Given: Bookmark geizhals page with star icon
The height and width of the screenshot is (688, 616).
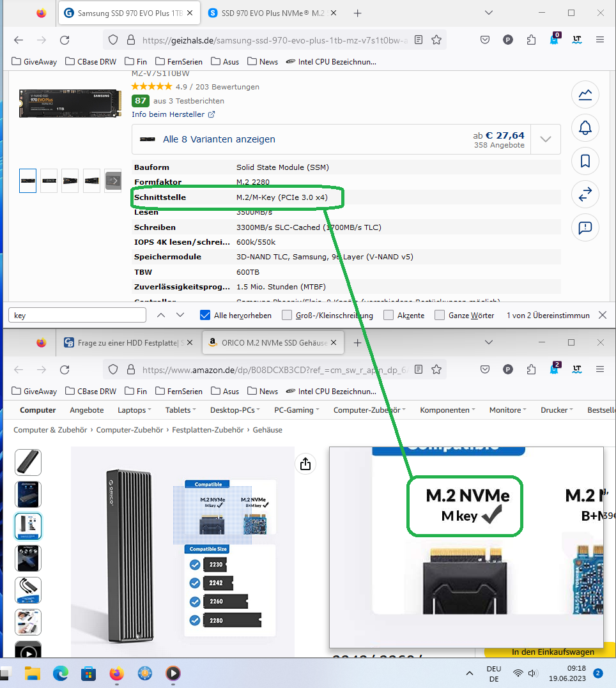Looking at the screenshot, I should point(436,40).
